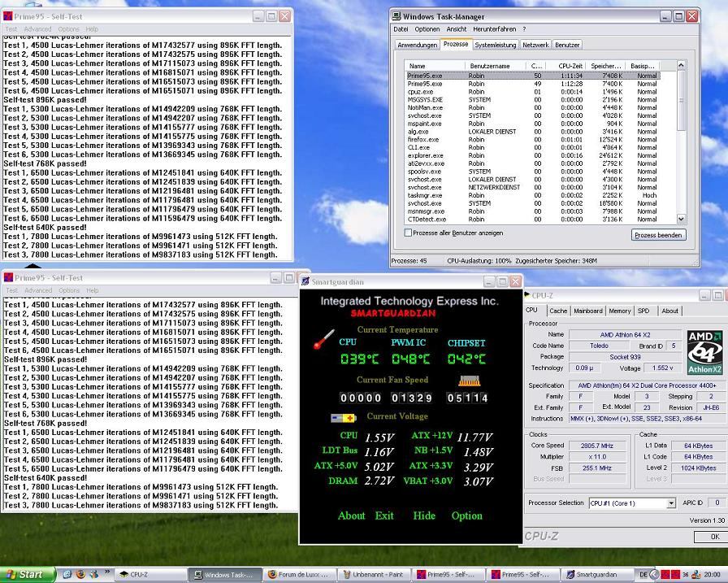Click Hide link in Smartguardian

pyautogui.click(x=424, y=516)
